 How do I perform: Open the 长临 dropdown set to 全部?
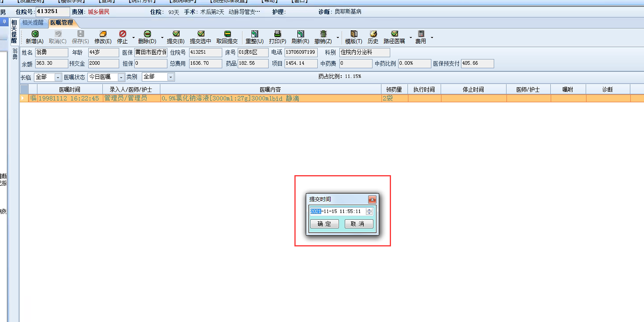click(x=58, y=78)
